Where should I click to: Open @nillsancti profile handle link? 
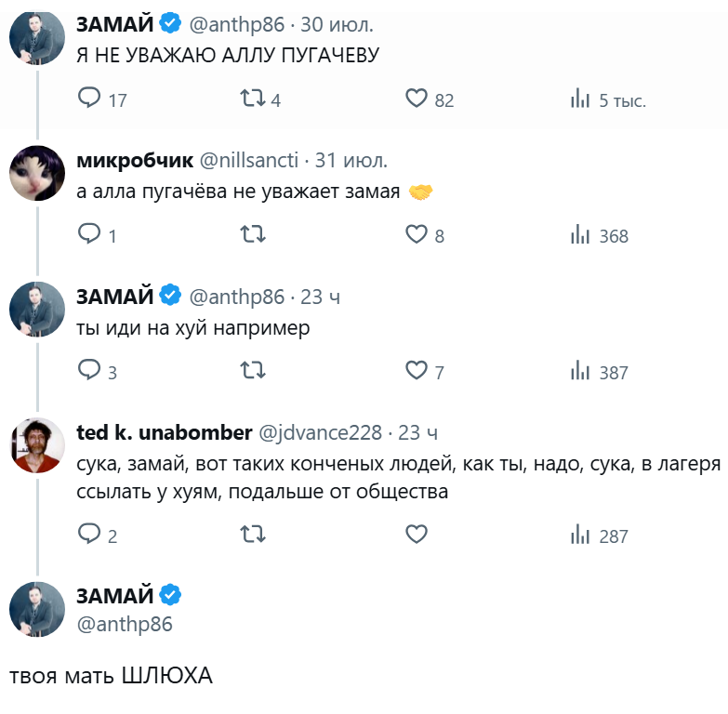coord(249,160)
